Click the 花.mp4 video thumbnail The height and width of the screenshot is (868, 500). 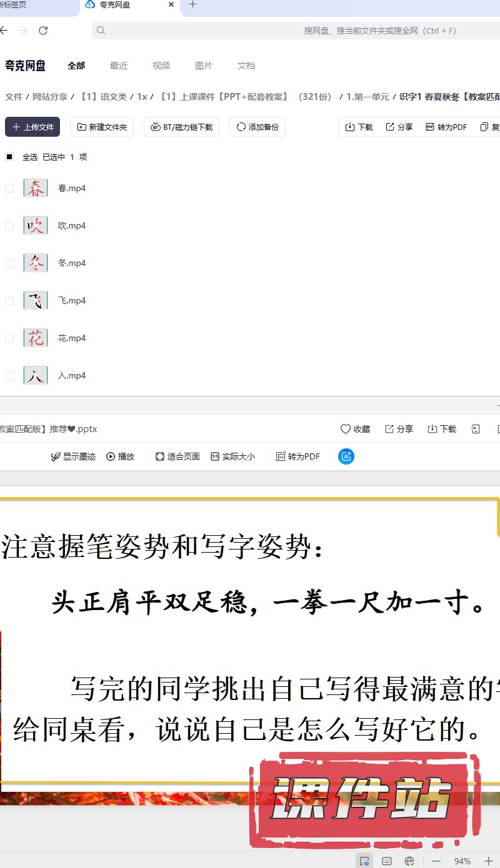click(36, 338)
